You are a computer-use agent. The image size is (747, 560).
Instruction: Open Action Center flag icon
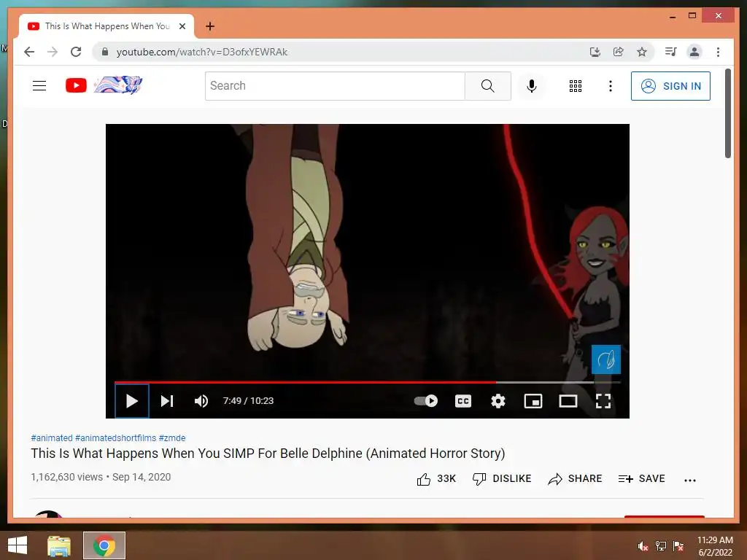point(678,546)
